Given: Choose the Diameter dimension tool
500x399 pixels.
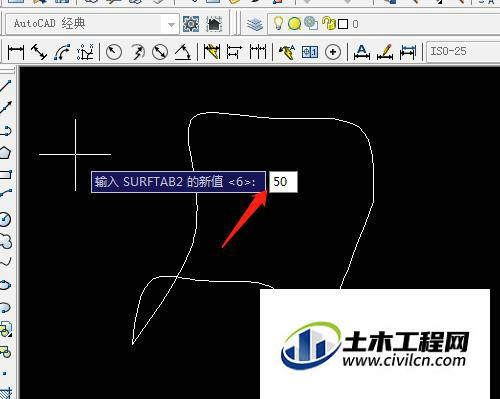Looking at the screenshot, I should (160, 52).
